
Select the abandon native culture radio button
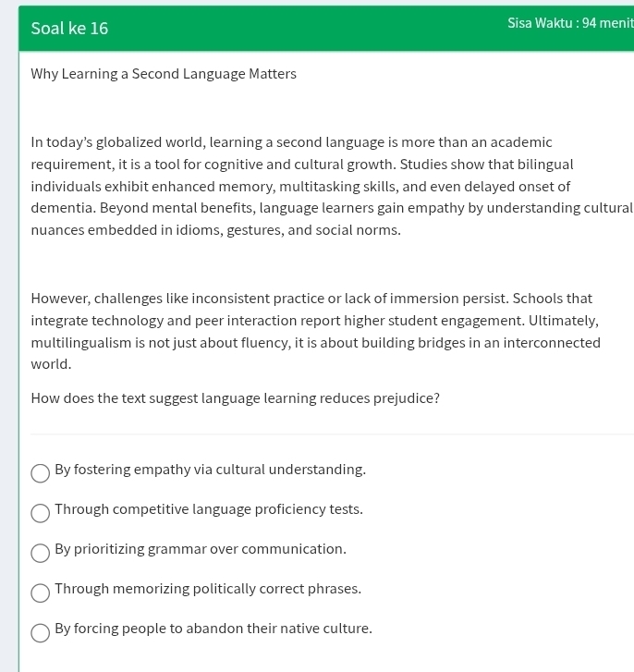(x=41, y=632)
